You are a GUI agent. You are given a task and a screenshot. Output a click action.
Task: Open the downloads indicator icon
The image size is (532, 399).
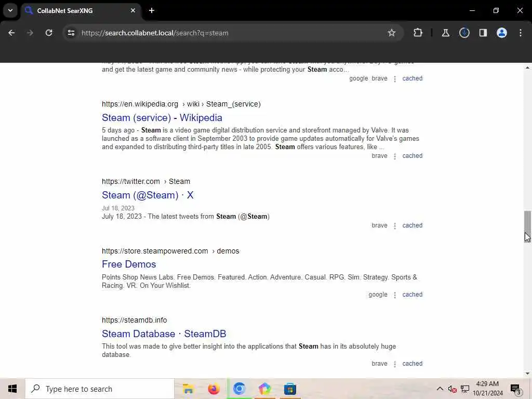point(464,33)
